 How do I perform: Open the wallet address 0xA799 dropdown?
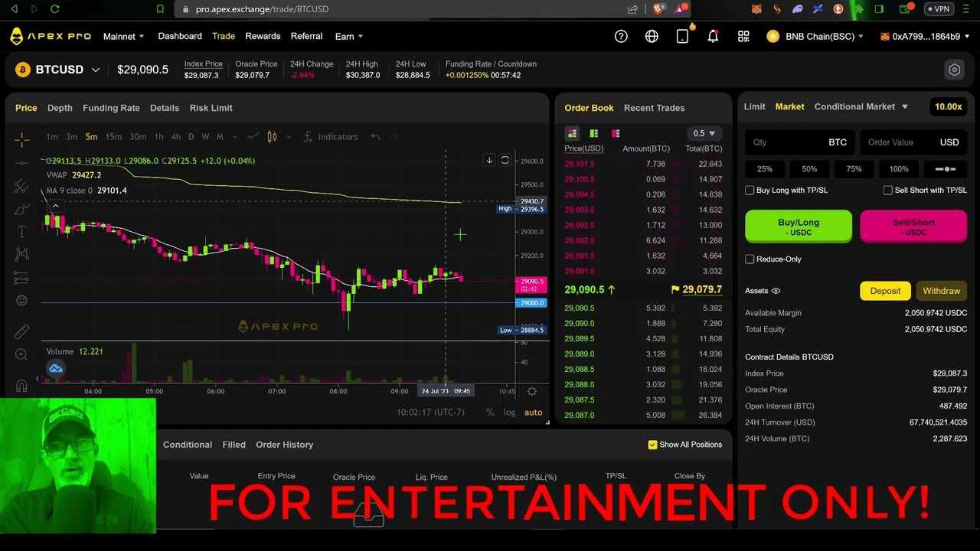click(x=925, y=36)
